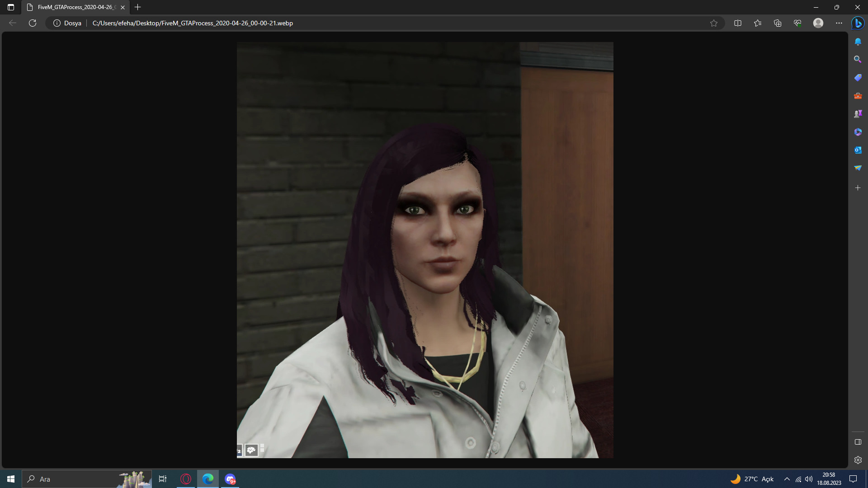This screenshot has width=868, height=488.
Task: Open Browser essentials heart icon
Action: [x=797, y=23]
